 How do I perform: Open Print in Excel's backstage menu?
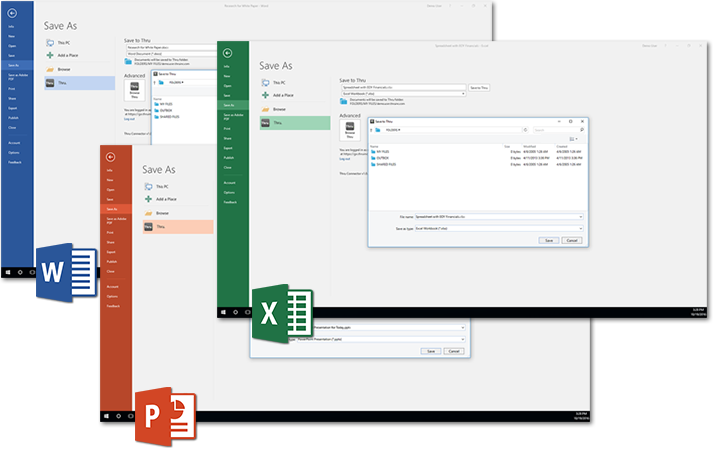[227, 129]
